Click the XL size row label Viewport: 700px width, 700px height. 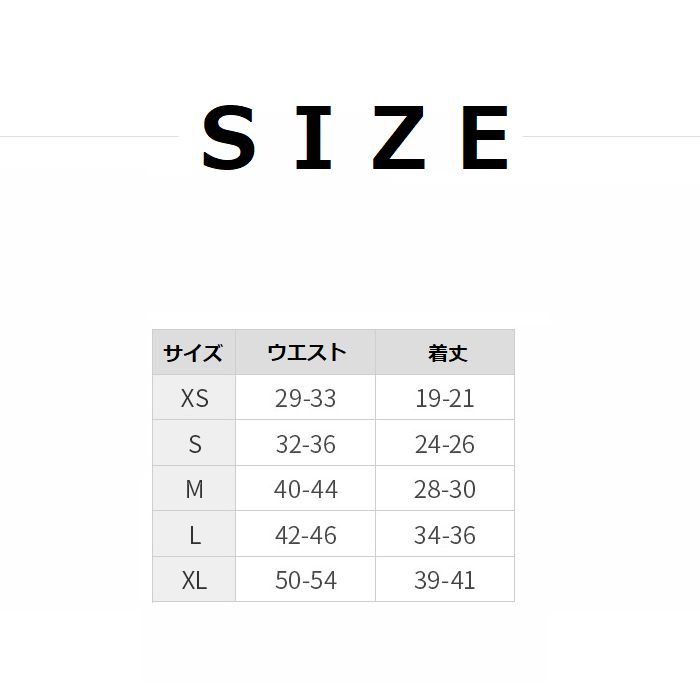click(194, 579)
